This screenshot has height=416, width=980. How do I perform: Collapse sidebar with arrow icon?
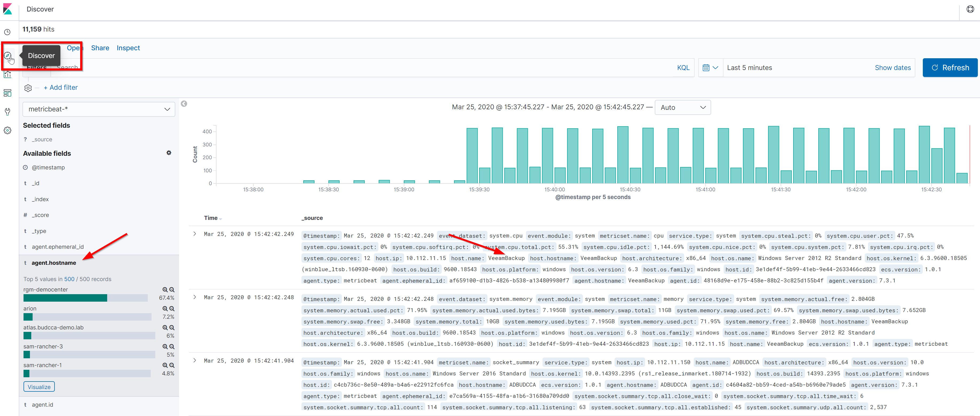[184, 104]
